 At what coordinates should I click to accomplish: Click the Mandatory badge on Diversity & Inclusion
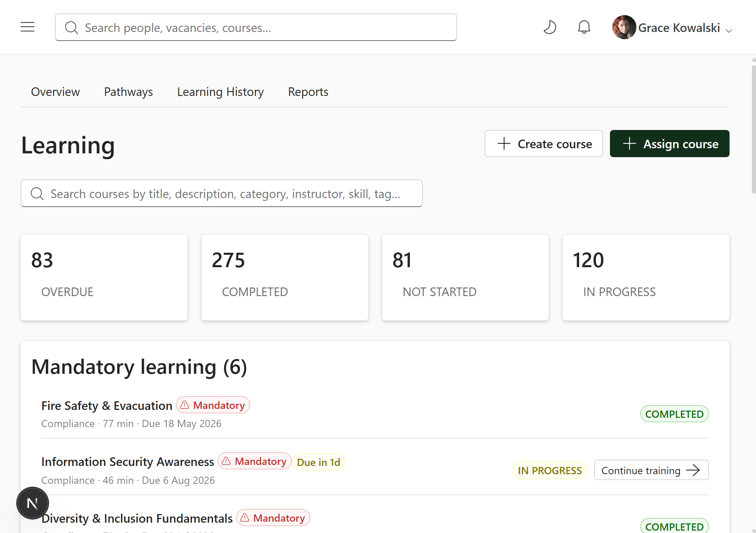273,518
